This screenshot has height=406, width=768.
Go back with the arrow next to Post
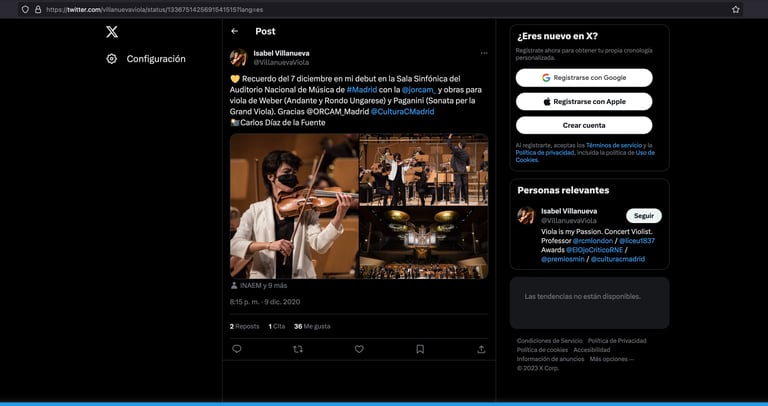tap(235, 31)
